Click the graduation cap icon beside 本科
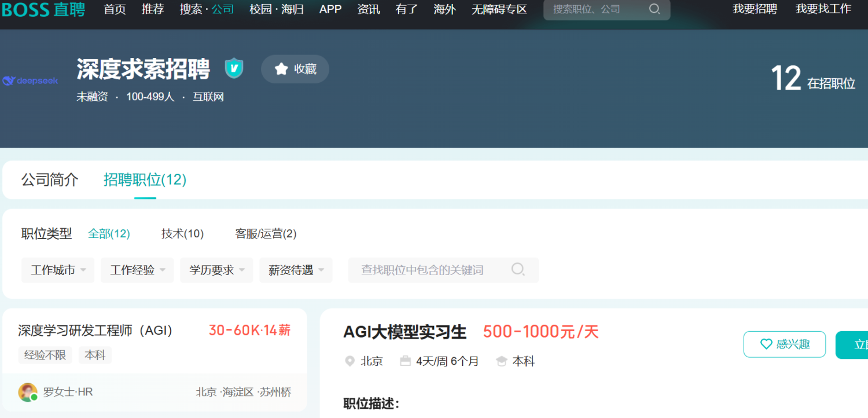The width and height of the screenshot is (868, 418). pyautogui.click(x=502, y=361)
